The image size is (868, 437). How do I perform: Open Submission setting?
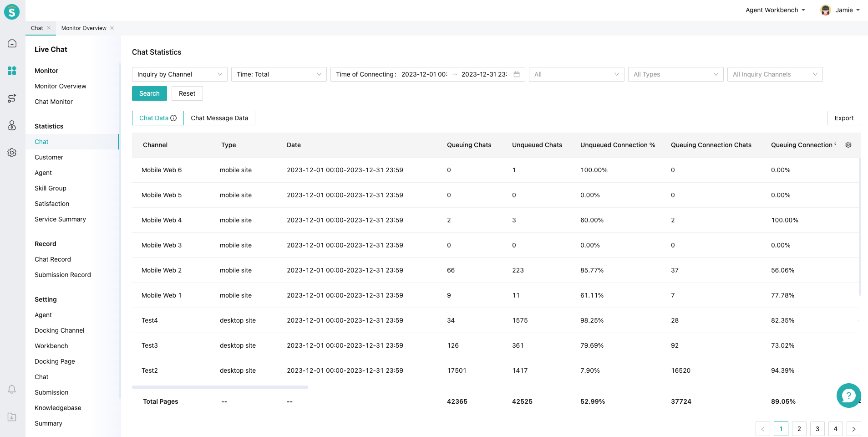[x=51, y=392]
